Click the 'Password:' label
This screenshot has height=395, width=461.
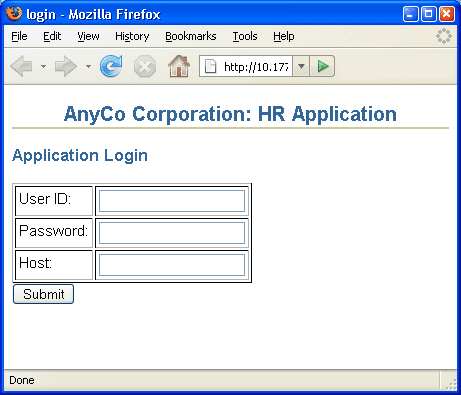(x=54, y=231)
